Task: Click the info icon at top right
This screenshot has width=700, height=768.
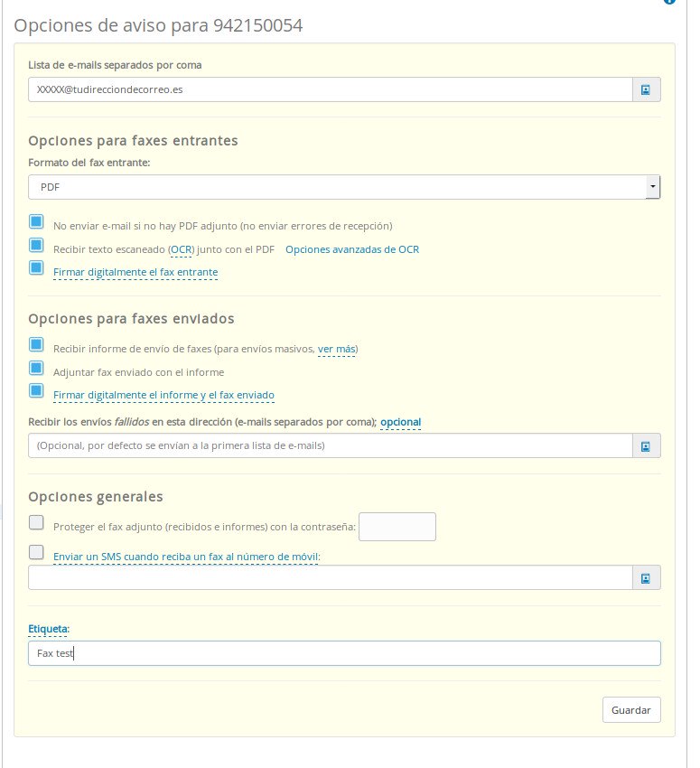Action: pyautogui.click(x=669, y=2)
